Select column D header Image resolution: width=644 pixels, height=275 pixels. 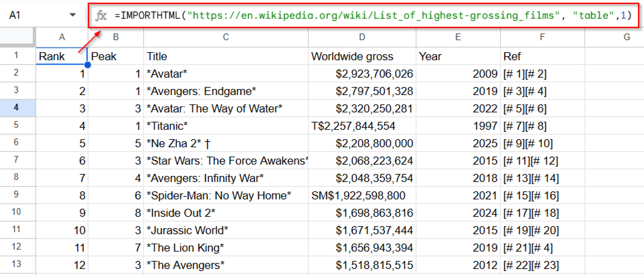click(x=362, y=37)
